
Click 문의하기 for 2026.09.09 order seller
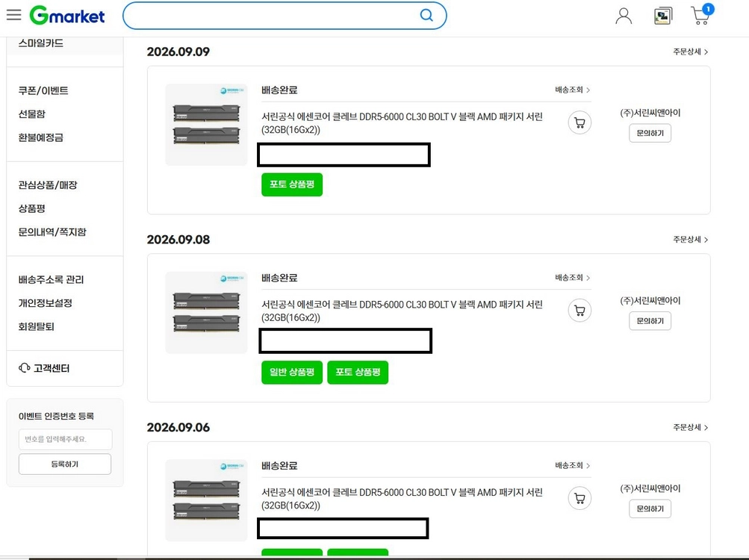point(650,133)
